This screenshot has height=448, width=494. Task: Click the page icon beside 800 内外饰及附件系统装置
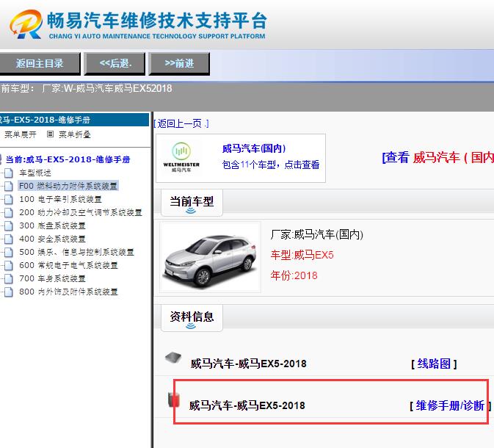[9, 292]
